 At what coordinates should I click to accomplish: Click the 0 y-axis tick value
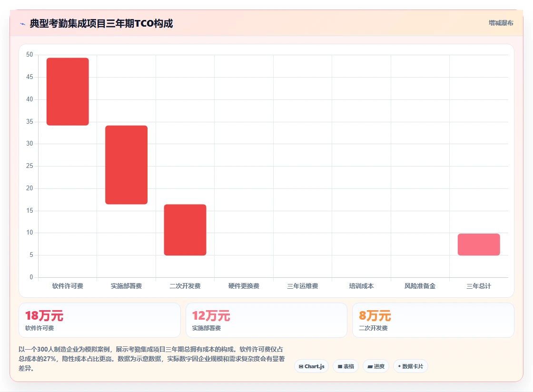point(31,277)
